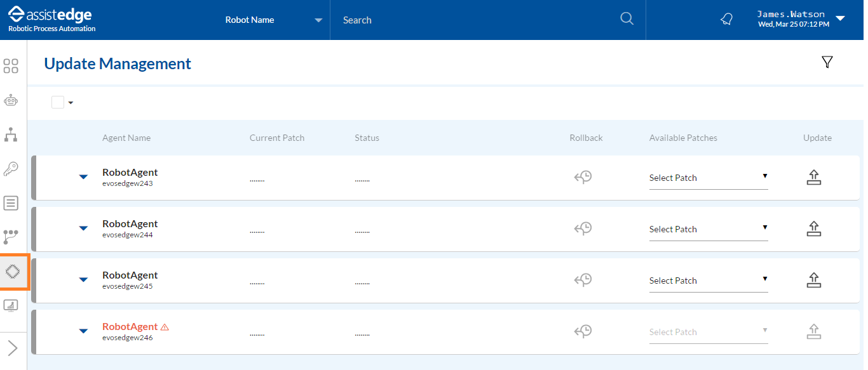
Task: Expand the evosedgew244 agent row
Action: (83, 228)
